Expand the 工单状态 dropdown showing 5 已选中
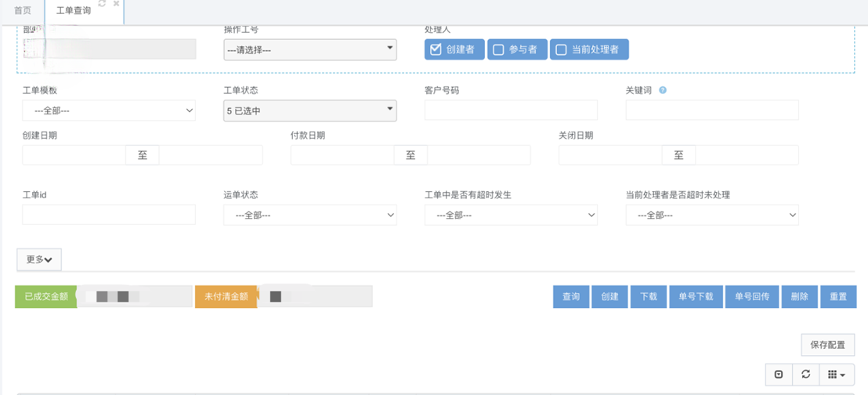The image size is (868, 395). pos(309,111)
